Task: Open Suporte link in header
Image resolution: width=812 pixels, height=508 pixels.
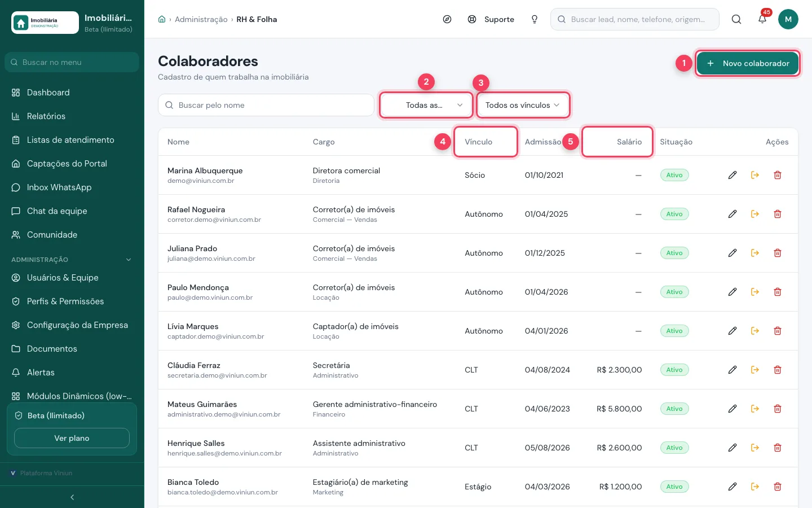Action: pos(491,19)
